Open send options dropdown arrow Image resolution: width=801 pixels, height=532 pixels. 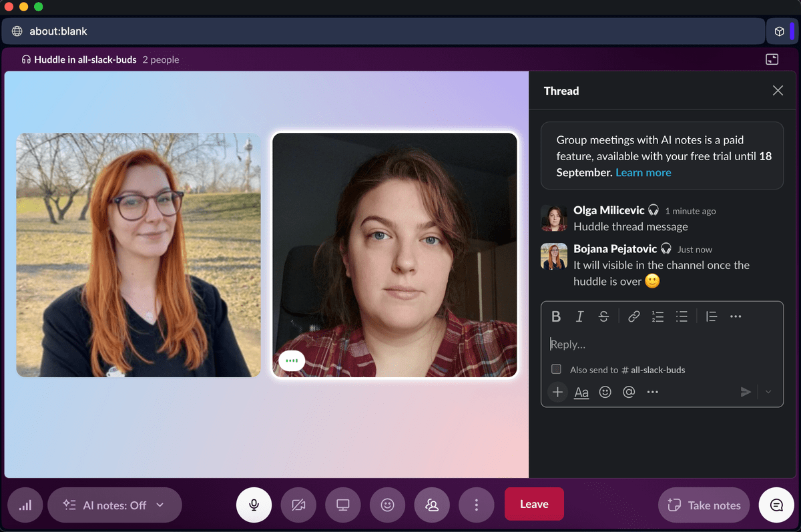click(x=768, y=392)
